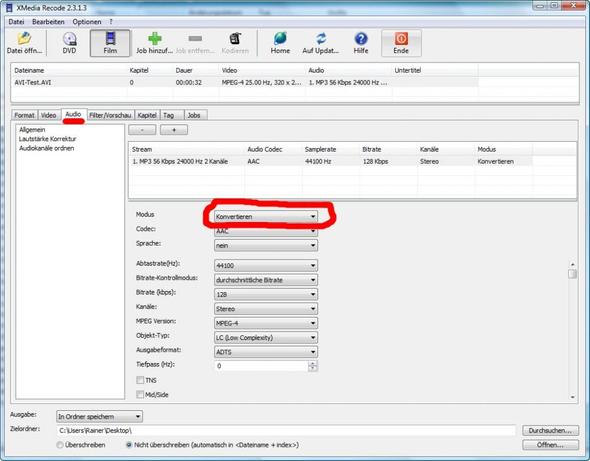
Task: Open the Ausgabeformat dropdown showing ADTS
Action: click(266, 352)
